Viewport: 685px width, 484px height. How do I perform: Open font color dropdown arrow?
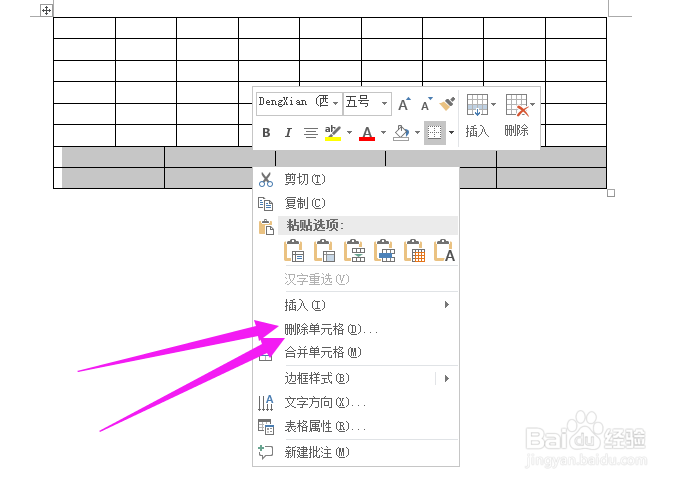(x=383, y=132)
